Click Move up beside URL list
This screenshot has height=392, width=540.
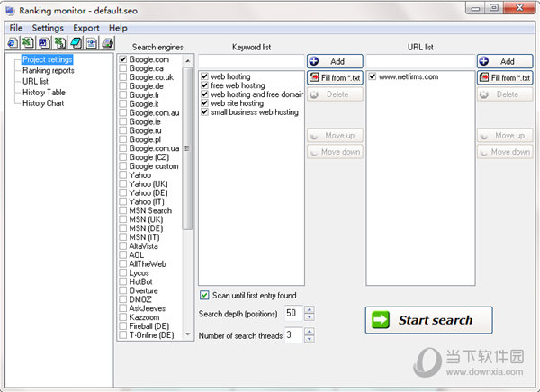(505, 136)
